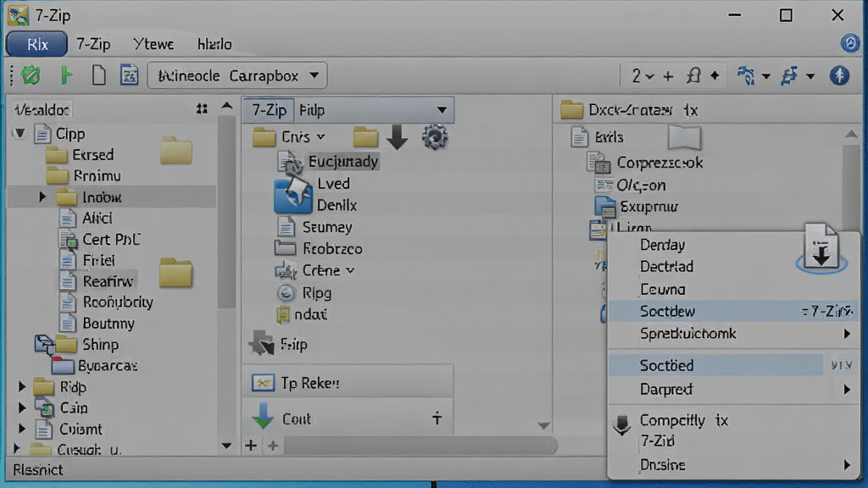Select the Rrnimu folder in tree

84,176
